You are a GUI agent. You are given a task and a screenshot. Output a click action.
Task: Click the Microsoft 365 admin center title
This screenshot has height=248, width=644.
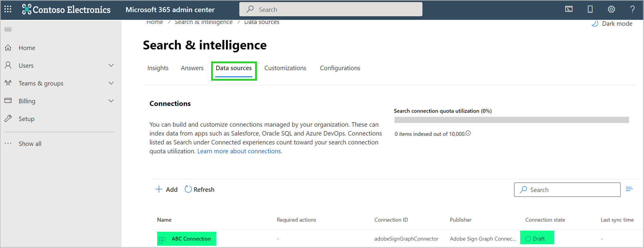pyautogui.click(x=170, y=10)
